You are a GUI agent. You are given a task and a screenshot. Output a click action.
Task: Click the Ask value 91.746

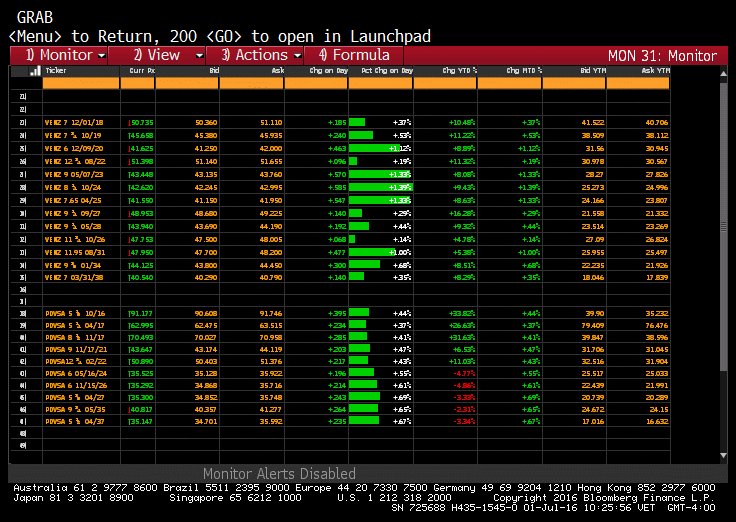click(271, 314)
